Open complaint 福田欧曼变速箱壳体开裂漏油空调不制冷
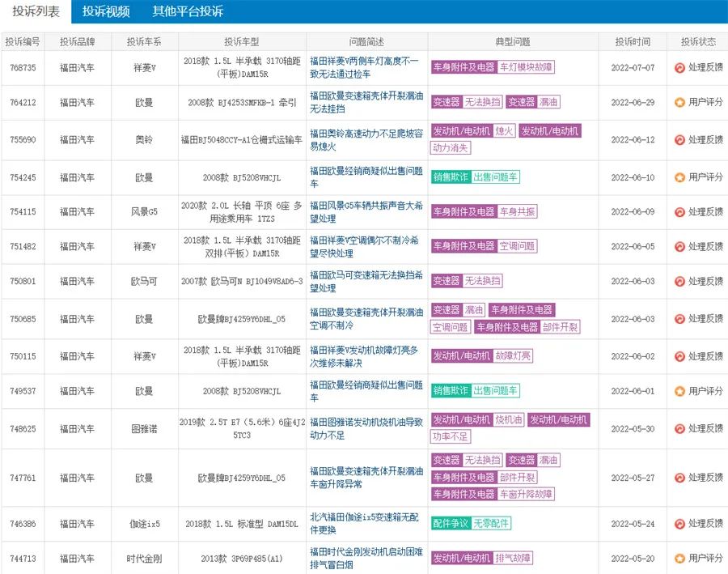Image resolution: width=728 pixels, height=574 pixels. [x=366, y=319]
